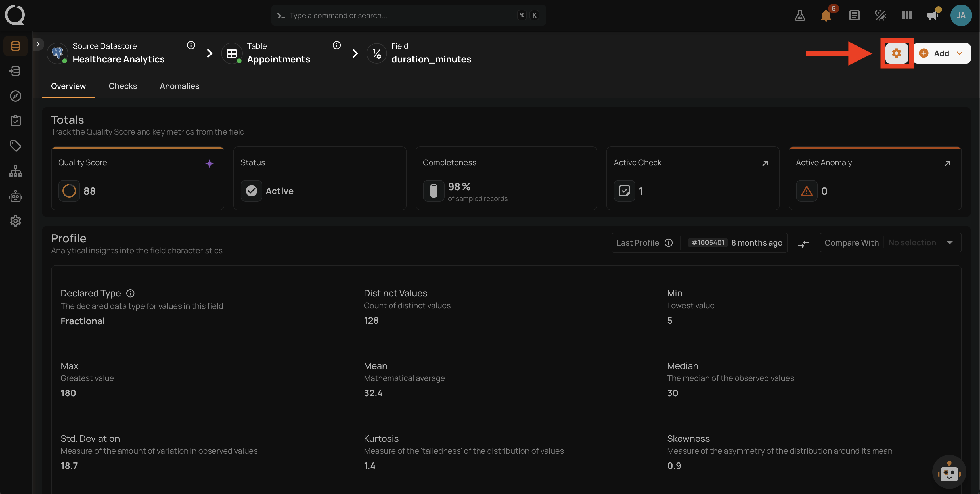
Task: Open the JA user avatar menu
Action: [961, 15]
